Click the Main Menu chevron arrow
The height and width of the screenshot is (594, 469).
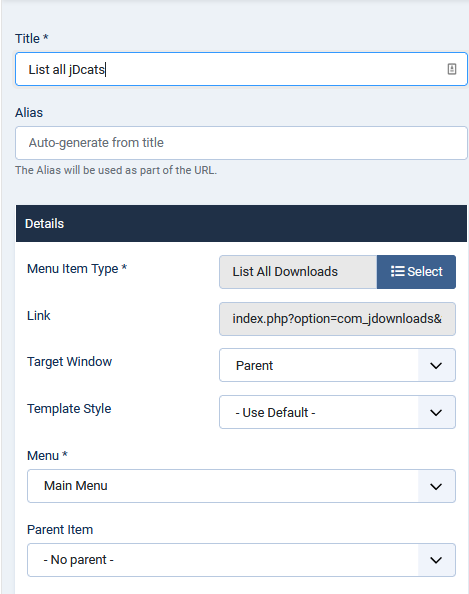[436, 486]
